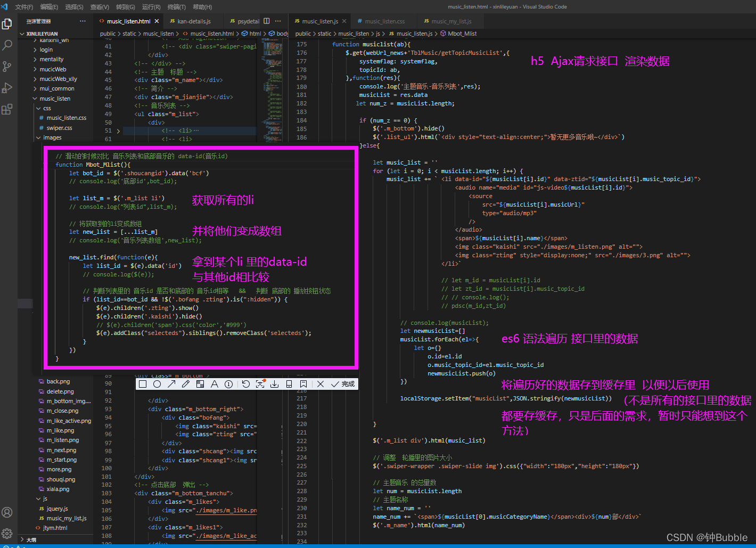
Task: Unfold the collapsed code at line 51
Action: [x=118, y=130]
